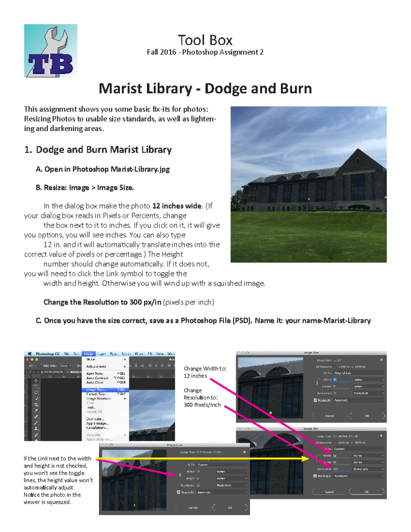411x532 pixels.
Task: Open the Photoshop CC menu
Action: [x=48, y=354]
